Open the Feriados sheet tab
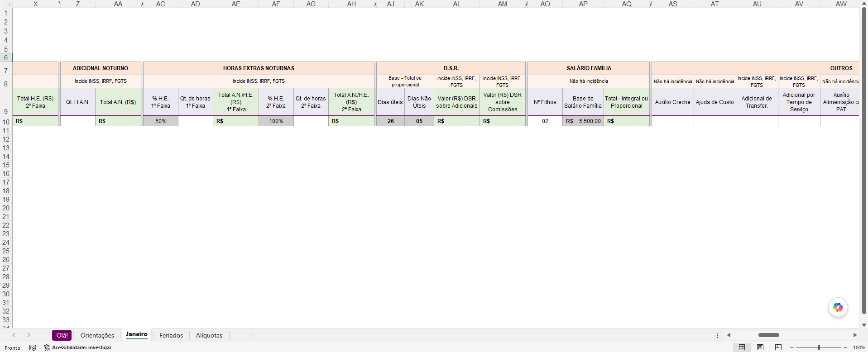 [x=171, y=335]
